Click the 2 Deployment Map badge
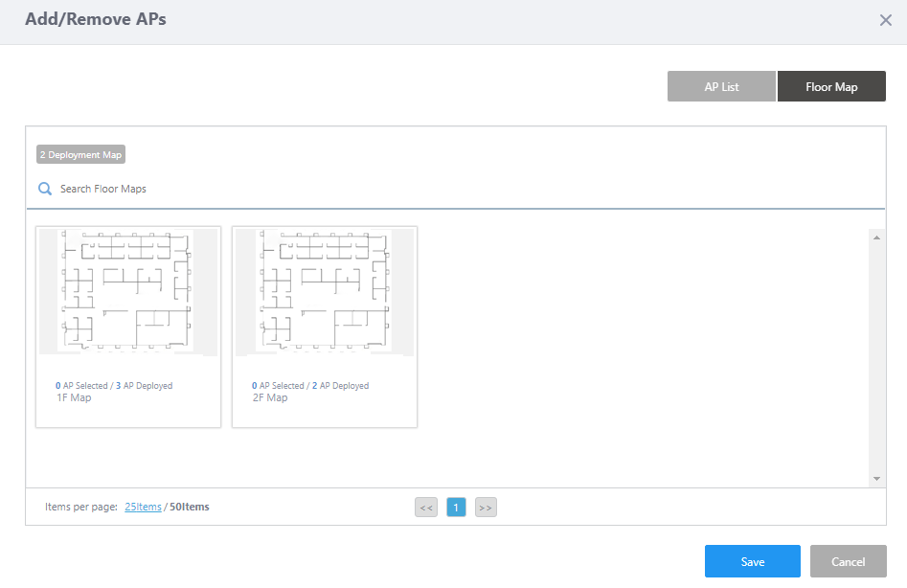Screen dimensions: 907x588 click(x=80, y=154)
